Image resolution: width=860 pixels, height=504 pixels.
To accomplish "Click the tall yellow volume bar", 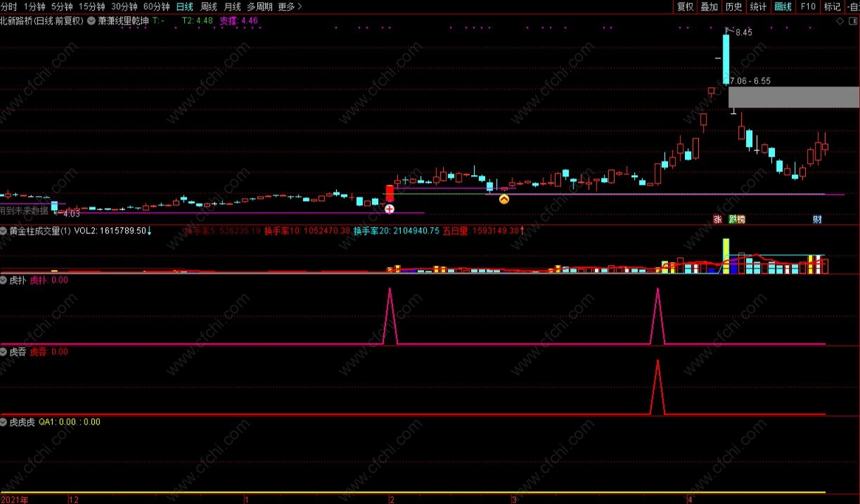I will [726, 256].
